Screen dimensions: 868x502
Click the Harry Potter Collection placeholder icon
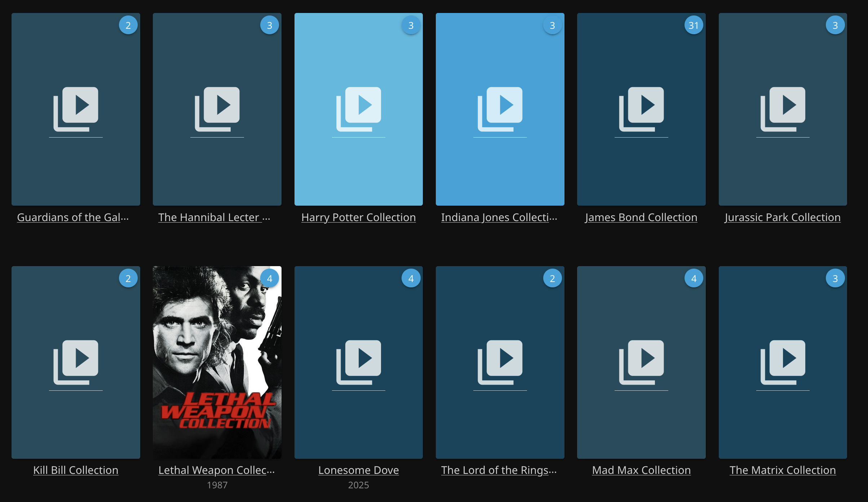tap(358, 109)
